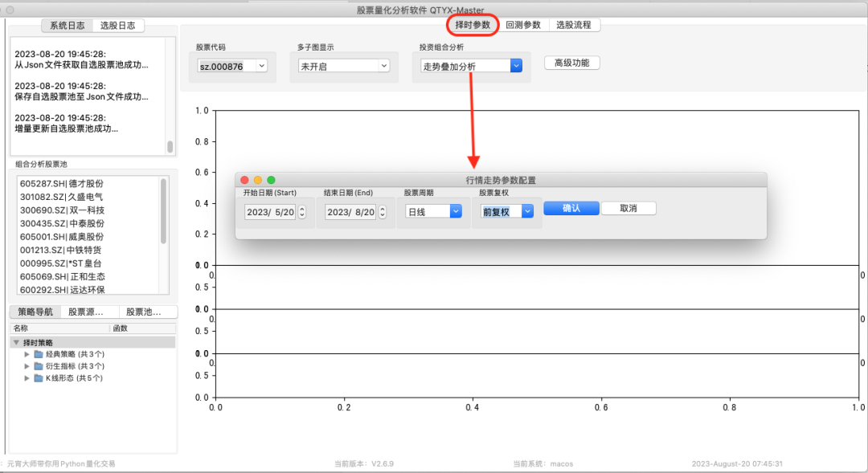Click start date field 2023/5/20
Image resolution: width=868 pixels, height=473 pixels.
coord(271,212)
